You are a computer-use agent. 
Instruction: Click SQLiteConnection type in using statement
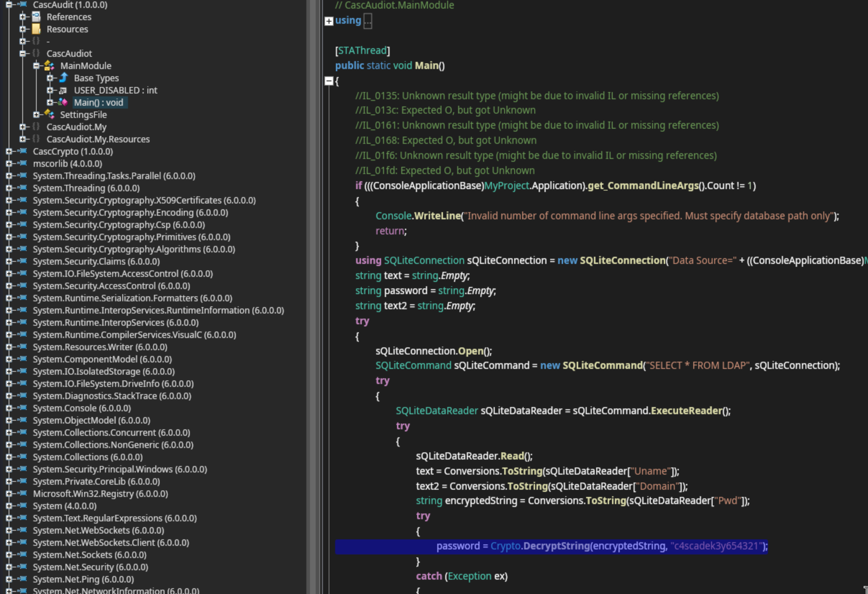(x=424, y=260)
